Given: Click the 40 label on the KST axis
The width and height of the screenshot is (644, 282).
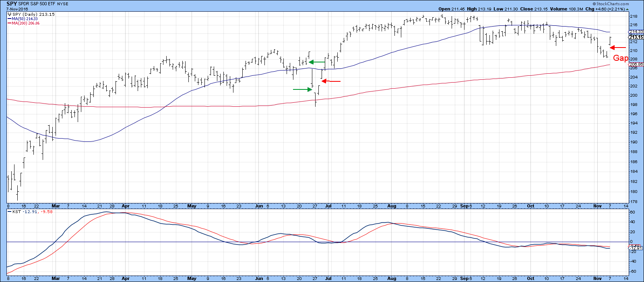Looking at the screenshot, I should point(633,222).
